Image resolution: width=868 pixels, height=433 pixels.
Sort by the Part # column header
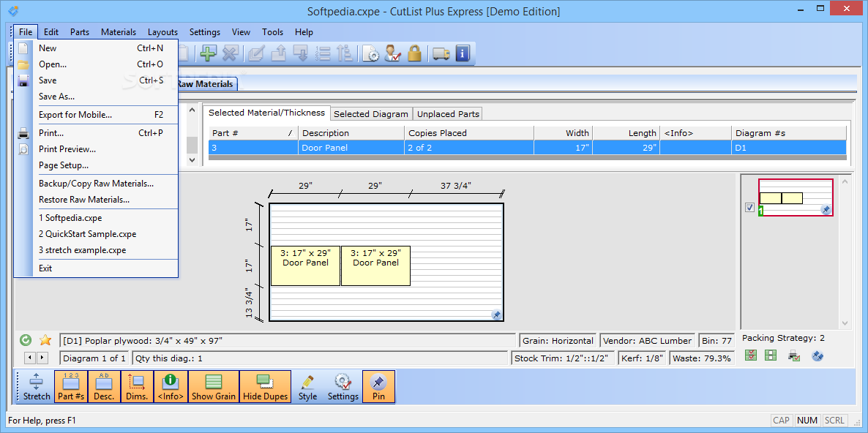click(x=253, y=132)
